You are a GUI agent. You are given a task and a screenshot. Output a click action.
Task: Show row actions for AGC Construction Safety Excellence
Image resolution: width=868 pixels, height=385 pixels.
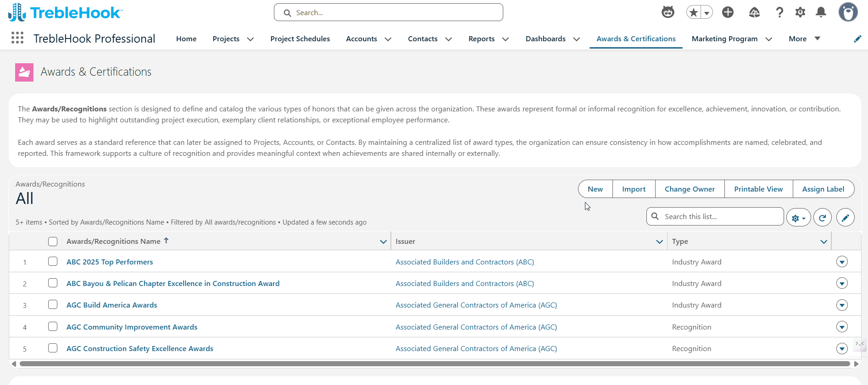[x=842, y=348]
